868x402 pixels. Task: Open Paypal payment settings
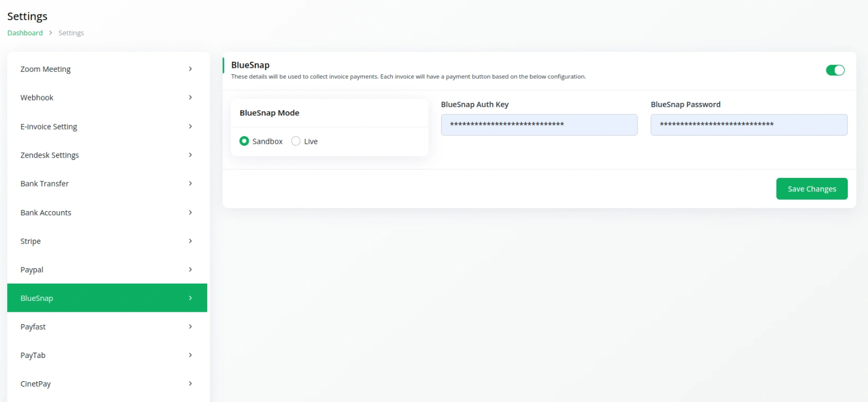tap(107, 269)
